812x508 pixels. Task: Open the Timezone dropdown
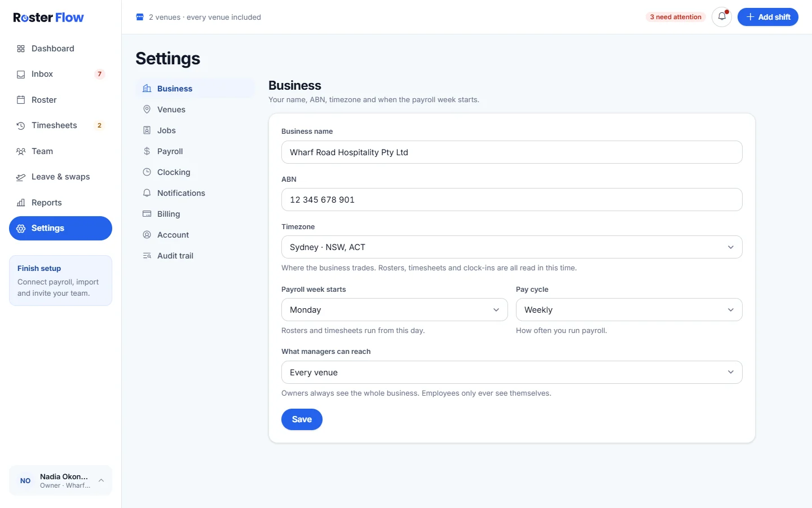(511, 247)
